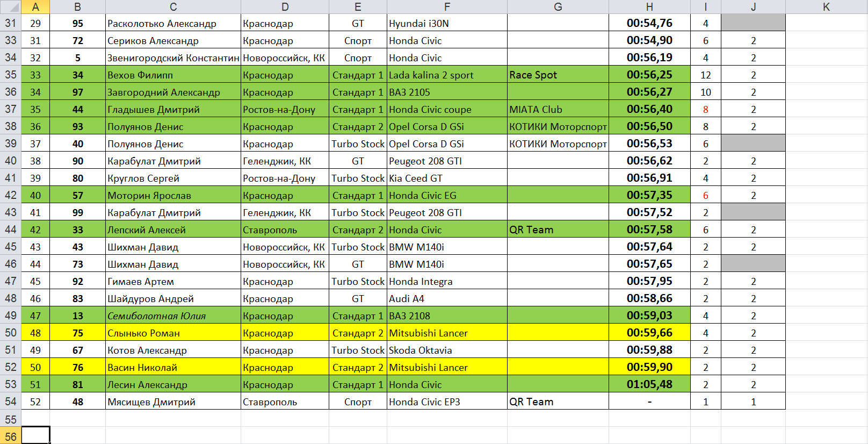Click the Select All corner button
This screenshot has width=868, height=444.
pos(10,6)
